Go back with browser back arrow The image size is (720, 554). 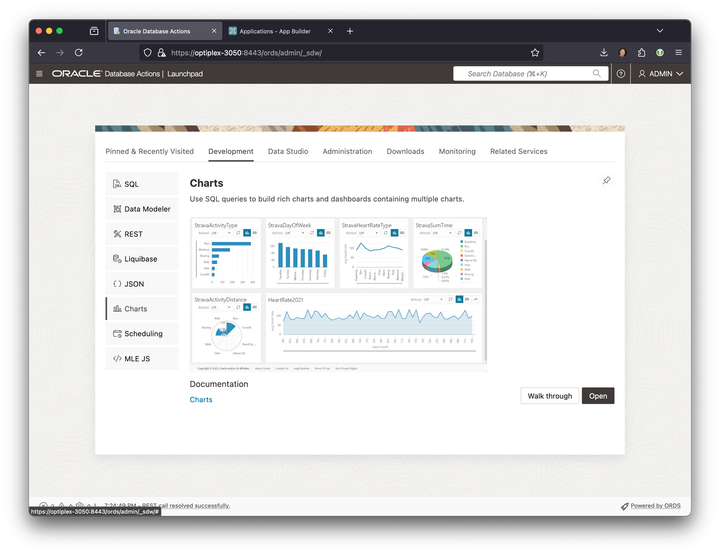click(x=41, y=53)
